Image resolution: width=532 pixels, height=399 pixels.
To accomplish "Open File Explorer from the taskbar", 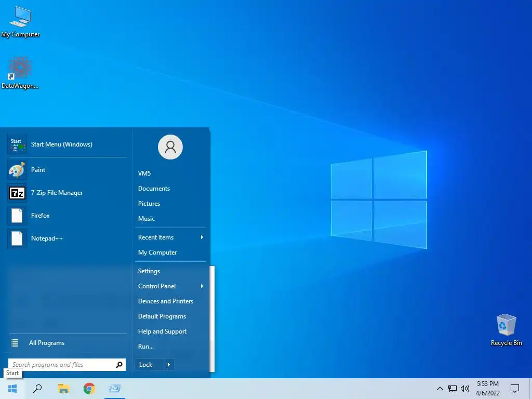I will click(63, 389).
